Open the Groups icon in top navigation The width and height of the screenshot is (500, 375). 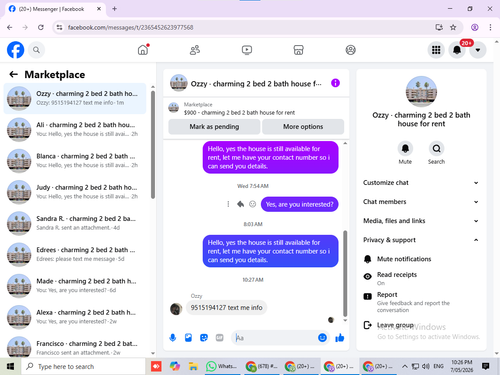[350, 50]
